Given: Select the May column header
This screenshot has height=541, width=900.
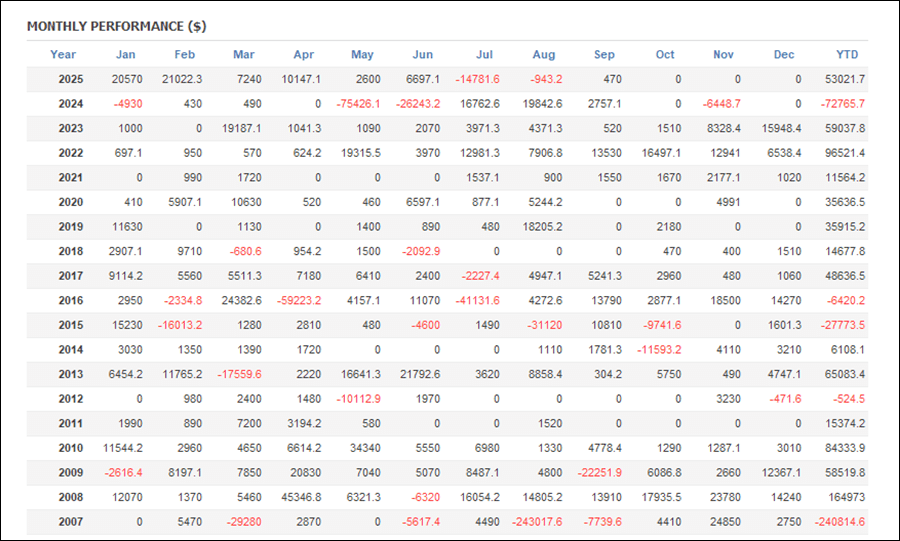Looking at the screenshot, I should 362,55.
